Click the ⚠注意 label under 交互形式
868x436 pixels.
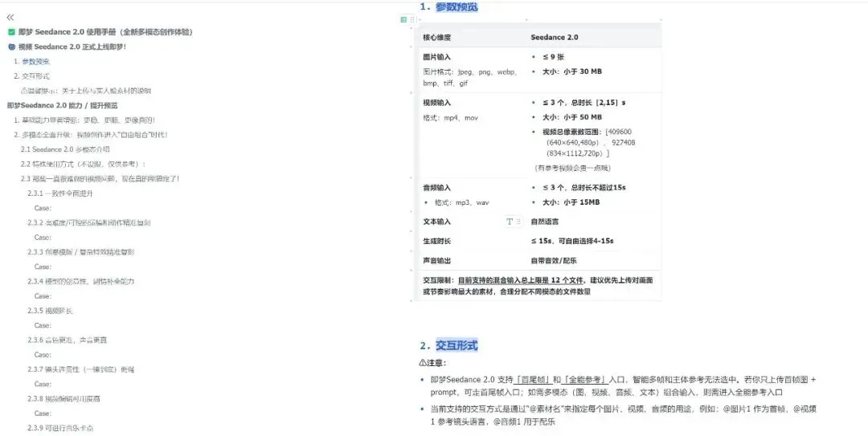[432, 363]
